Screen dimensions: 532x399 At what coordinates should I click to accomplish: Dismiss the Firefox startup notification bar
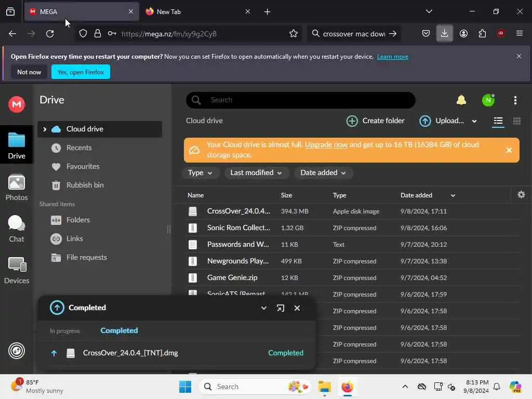pos(518,56)
